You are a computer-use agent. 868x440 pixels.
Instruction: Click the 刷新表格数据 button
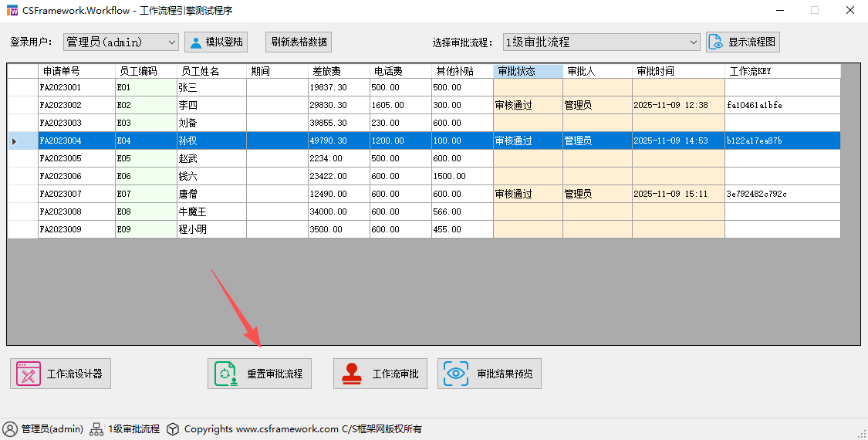click(299, 42)
